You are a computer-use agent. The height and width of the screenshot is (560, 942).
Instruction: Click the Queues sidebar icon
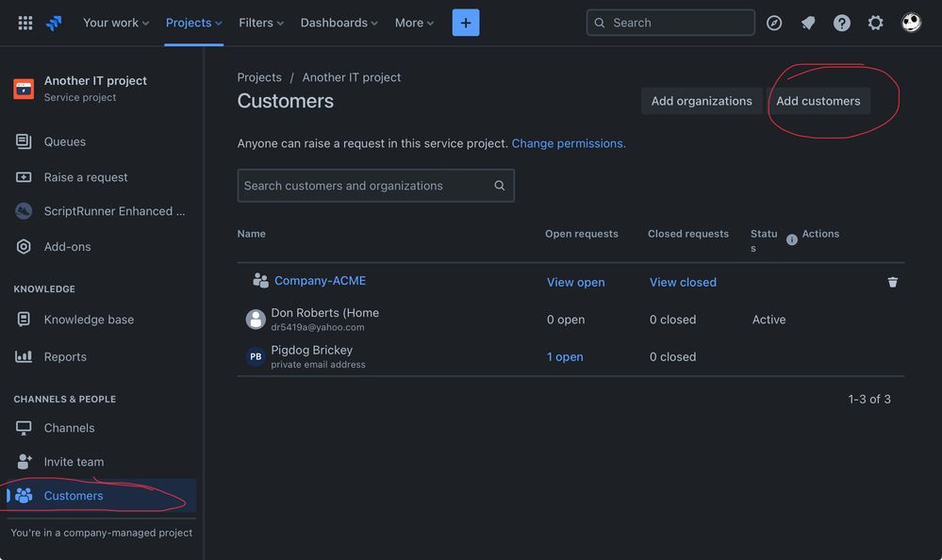tap(24, 141)
